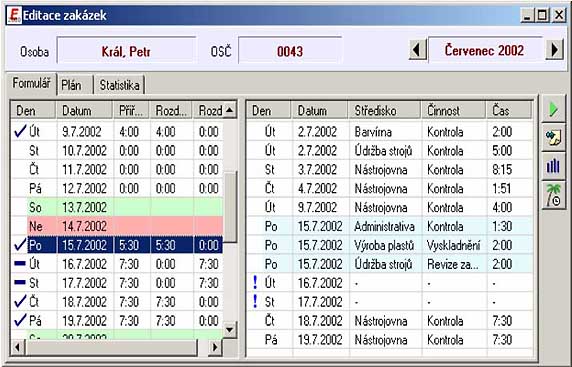Go to previous month arrow
Image resolution: width=572 pixels, height=367 pixels.
418,50
